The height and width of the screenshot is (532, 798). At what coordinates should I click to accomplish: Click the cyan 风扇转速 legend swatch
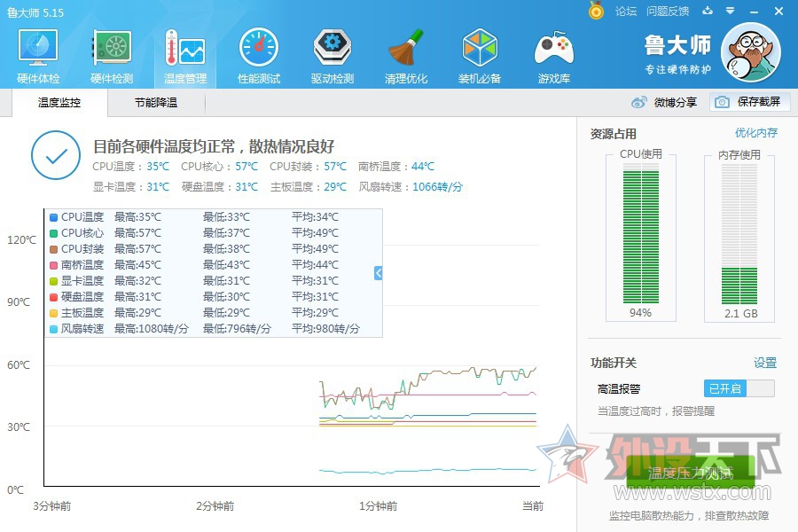(x=53, y=329)
